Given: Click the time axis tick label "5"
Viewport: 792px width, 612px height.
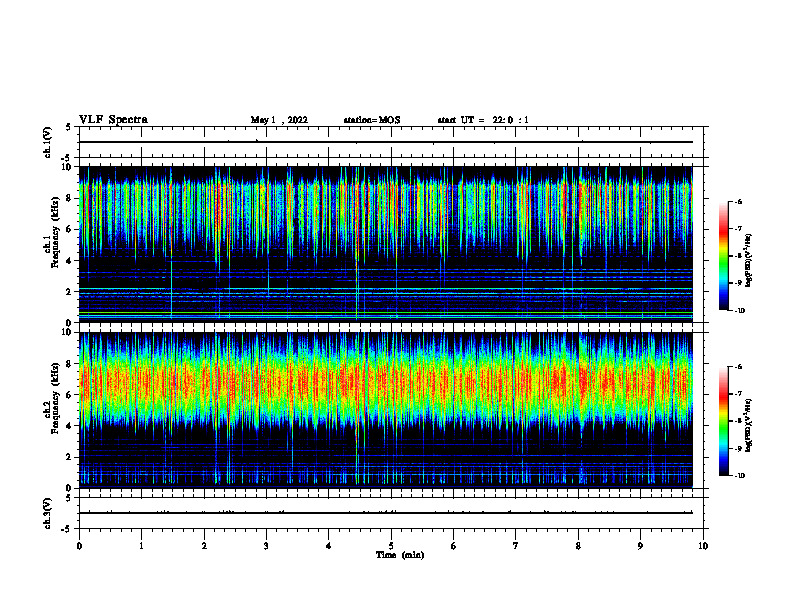Looking at the screenshot, I should tap(391, 546).
